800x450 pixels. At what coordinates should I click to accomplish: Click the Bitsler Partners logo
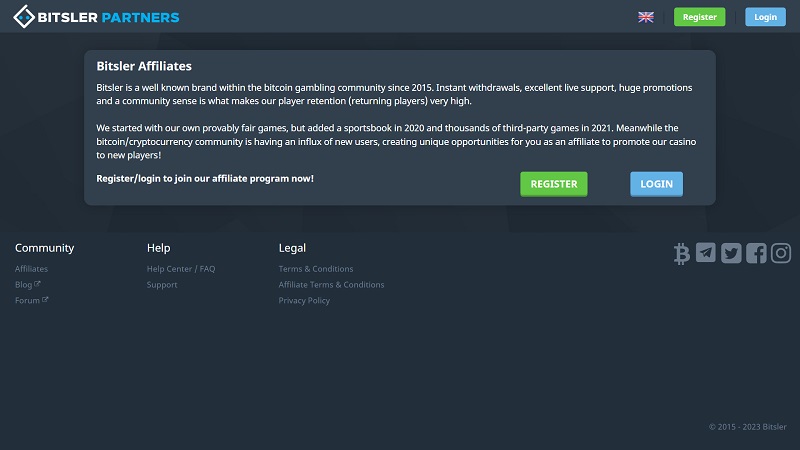(x=96, y=17)
